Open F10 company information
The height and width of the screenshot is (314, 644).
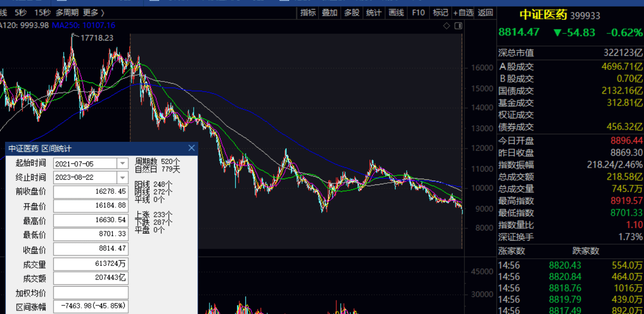[418, 13]
